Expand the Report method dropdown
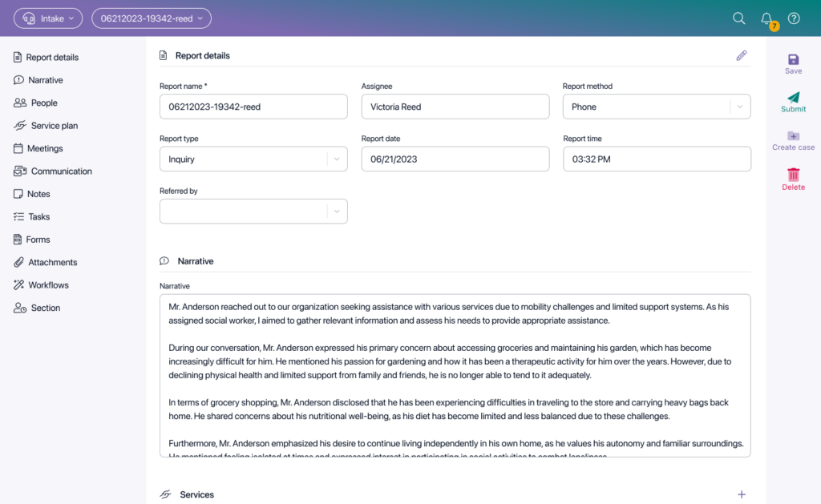This screenshot has width=821, height=504. coord(657,107)
